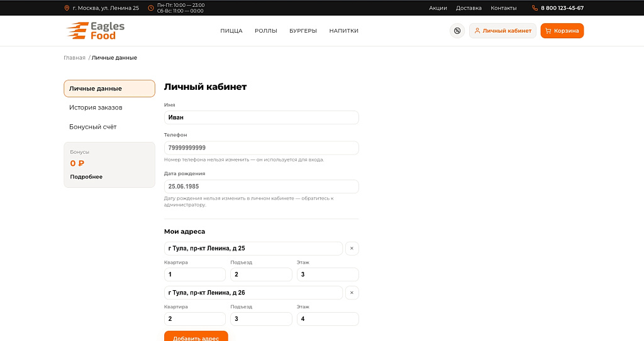The height and width of the screenshot is (341, 644).
Task: Open the Бонусный счёт section
Action: click(x=93, y=127)
